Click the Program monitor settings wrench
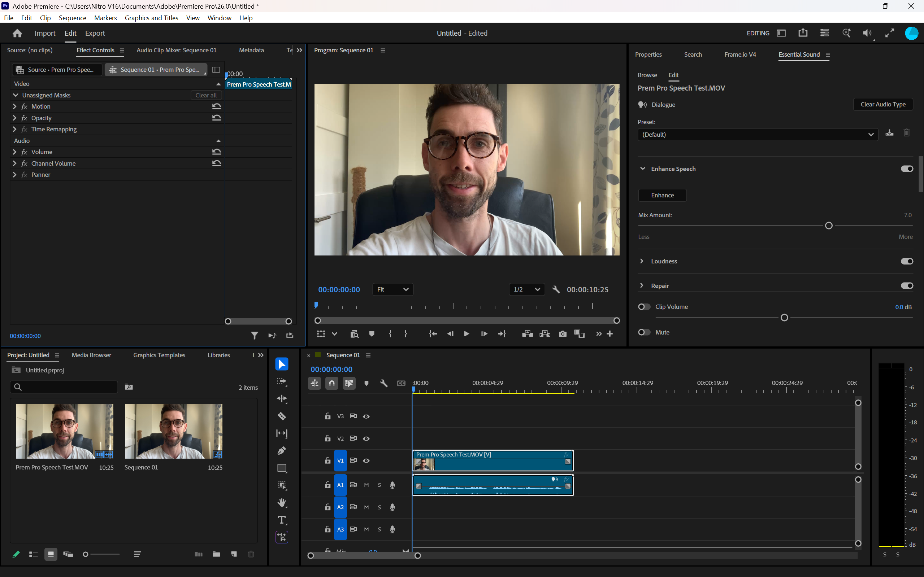The width and height of the screenshot is (924, 577). click(x=556, y=290)
